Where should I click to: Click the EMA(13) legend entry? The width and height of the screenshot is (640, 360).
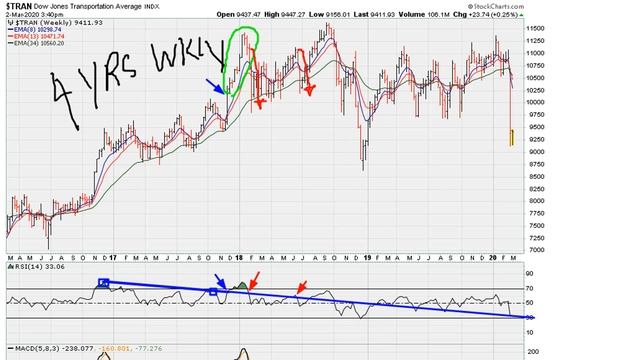pyautogui.click(x=36, y=36)
